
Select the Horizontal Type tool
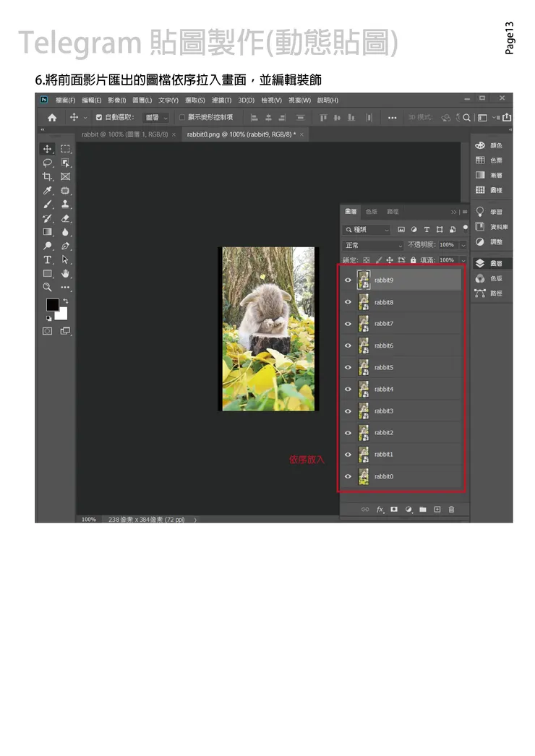(x=47, y=260)
